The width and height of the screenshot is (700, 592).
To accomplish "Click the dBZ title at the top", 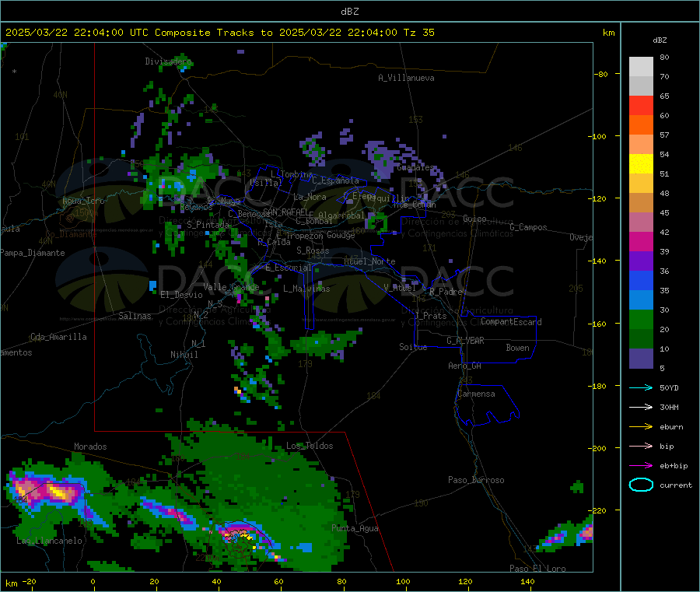I will coord(349,11).
